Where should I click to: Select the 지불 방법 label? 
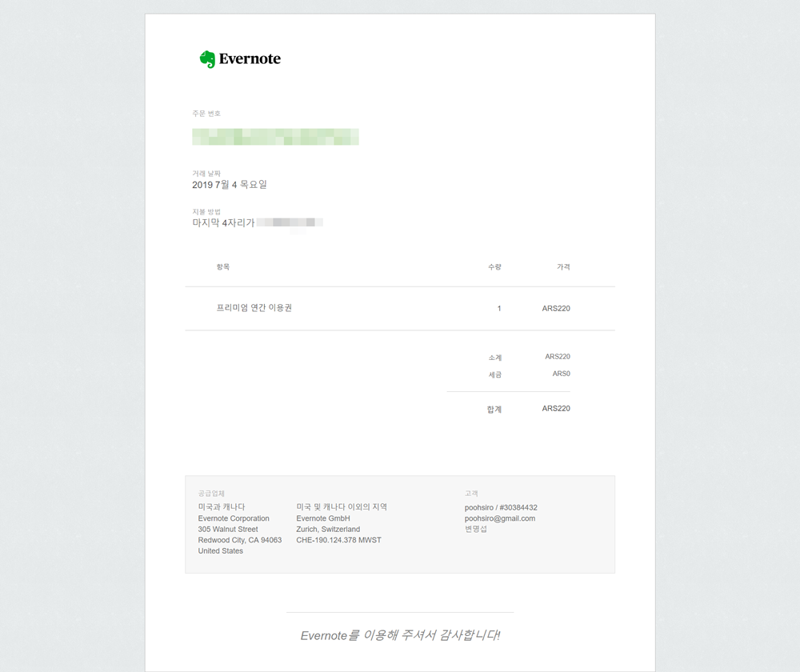coord(206,212)
